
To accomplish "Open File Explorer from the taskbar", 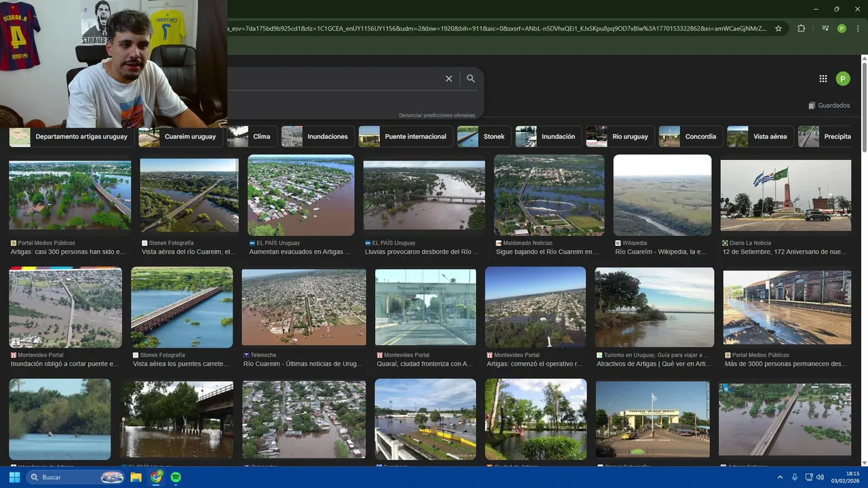I will [136, 477].
